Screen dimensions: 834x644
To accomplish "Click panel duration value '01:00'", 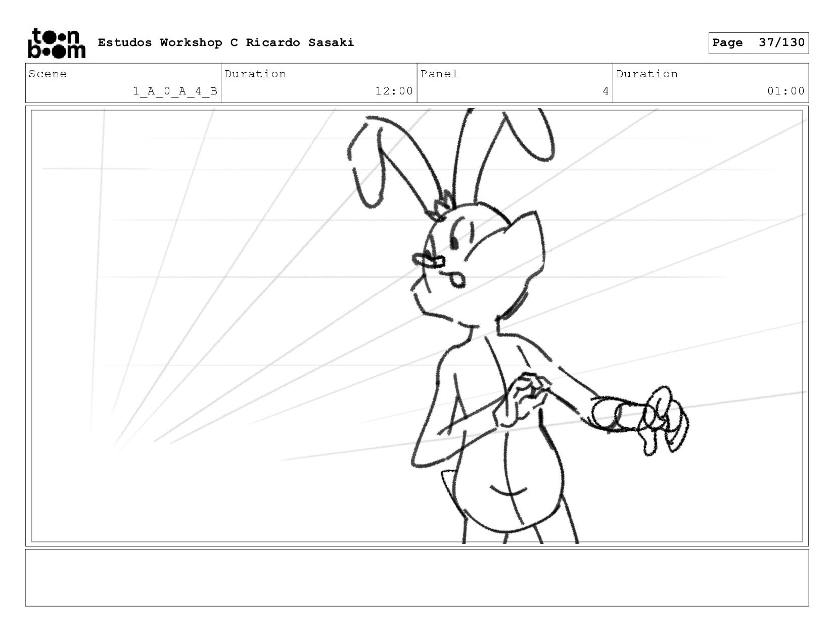I will [x=786, y=91].
